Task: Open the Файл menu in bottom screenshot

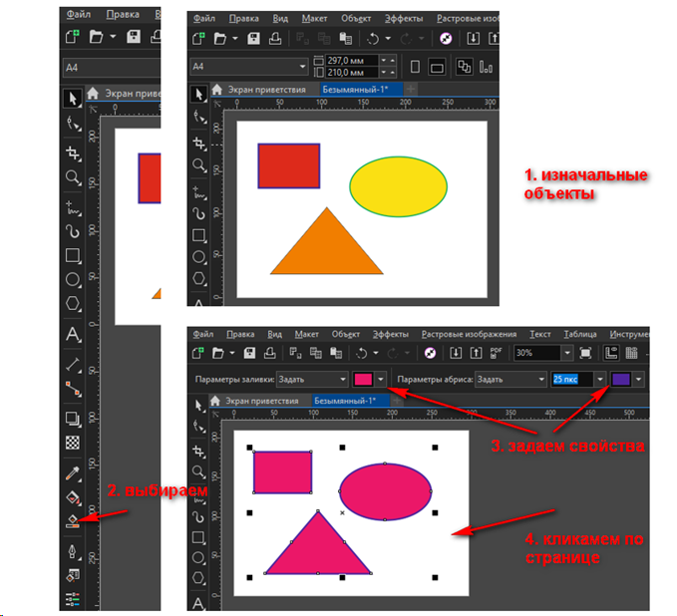Action: 203,334
